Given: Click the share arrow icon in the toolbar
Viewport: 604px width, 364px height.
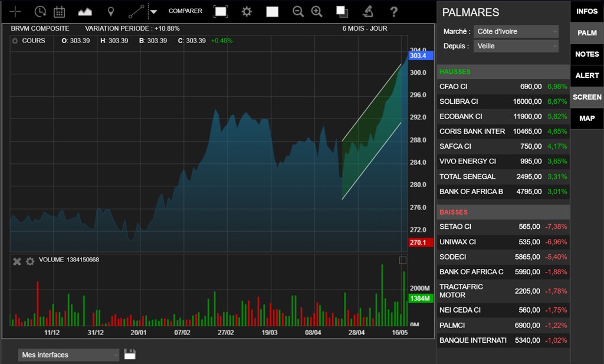Looking at the screenshot, I should click(368, 12).
